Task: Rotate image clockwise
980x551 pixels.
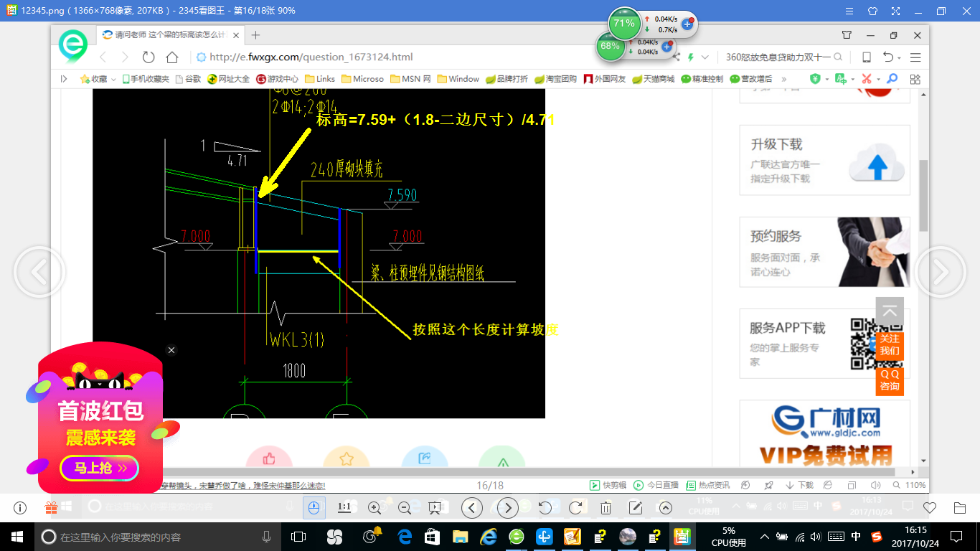Action: tap(575, 508)
